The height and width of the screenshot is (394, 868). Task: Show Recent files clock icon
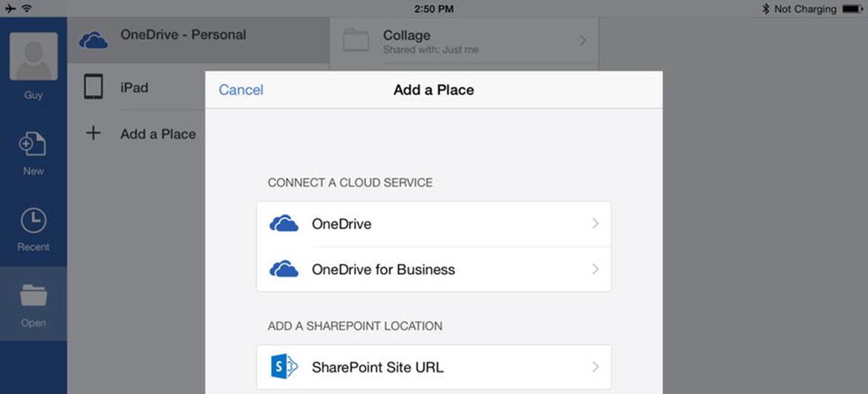pos(33,220)
